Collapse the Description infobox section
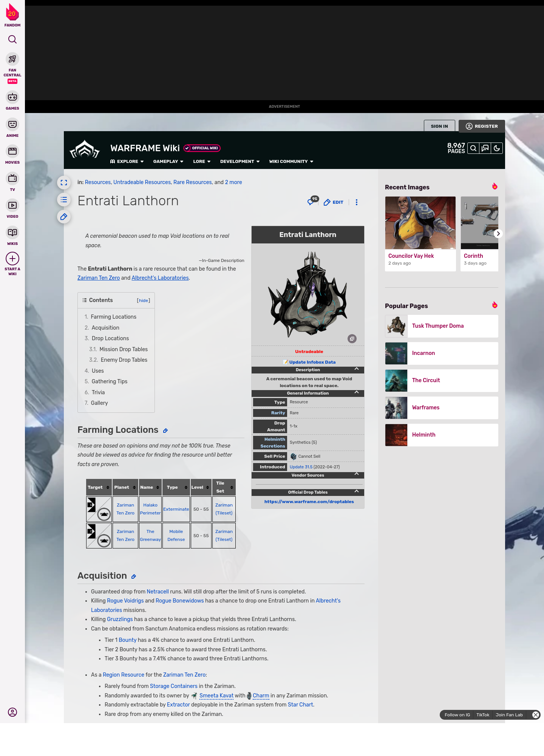544x756 pixels. click(357, 369)
